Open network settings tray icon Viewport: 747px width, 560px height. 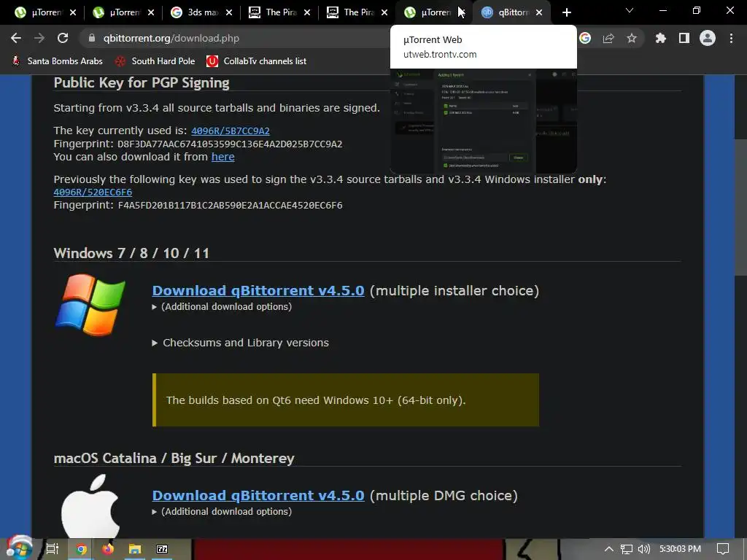click(x=627, y=549)
